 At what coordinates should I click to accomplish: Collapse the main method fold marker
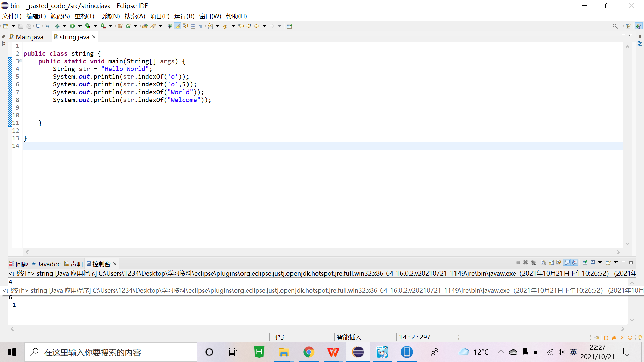click(21, 61)
